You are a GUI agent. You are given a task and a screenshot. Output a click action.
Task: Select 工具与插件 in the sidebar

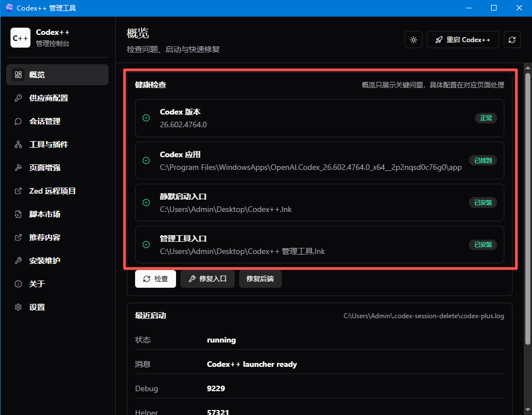[58, 144]
